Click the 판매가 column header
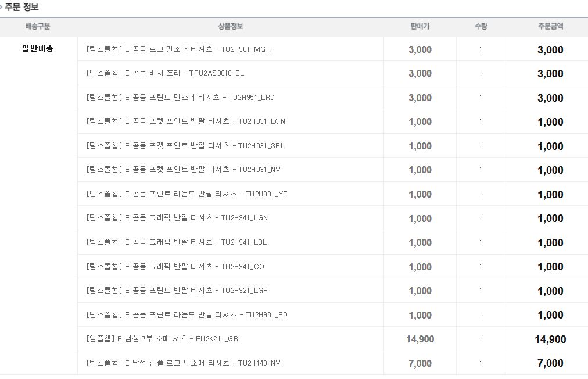The image size is (588, 379). (420, 27)
